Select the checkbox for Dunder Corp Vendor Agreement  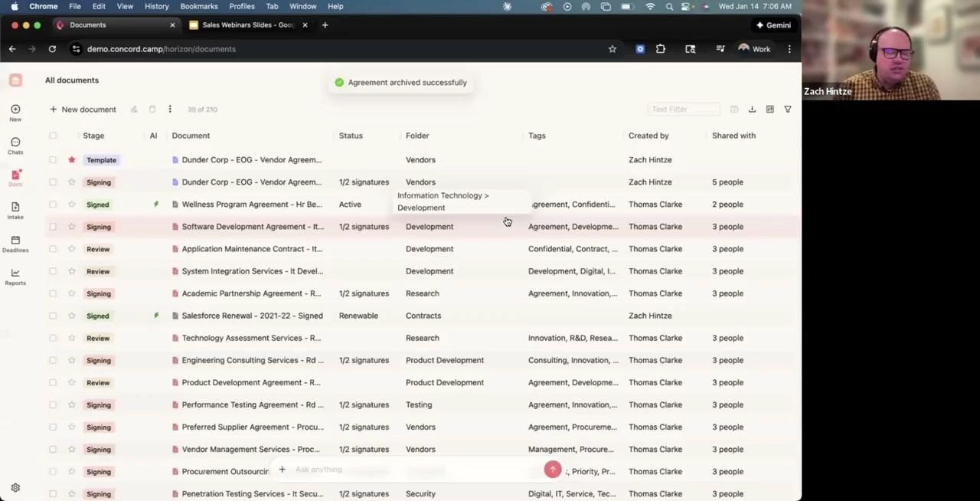[x=53, y=159]
